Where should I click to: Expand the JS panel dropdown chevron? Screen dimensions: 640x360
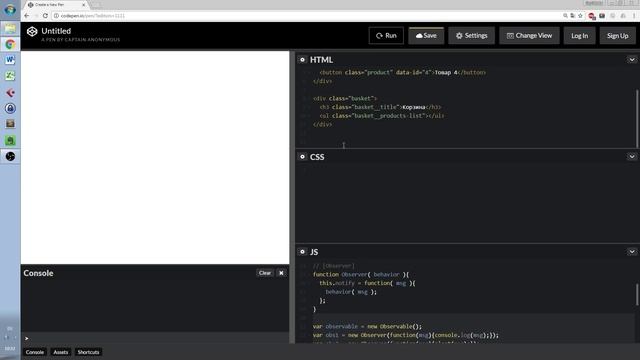[x=631, y=252]
